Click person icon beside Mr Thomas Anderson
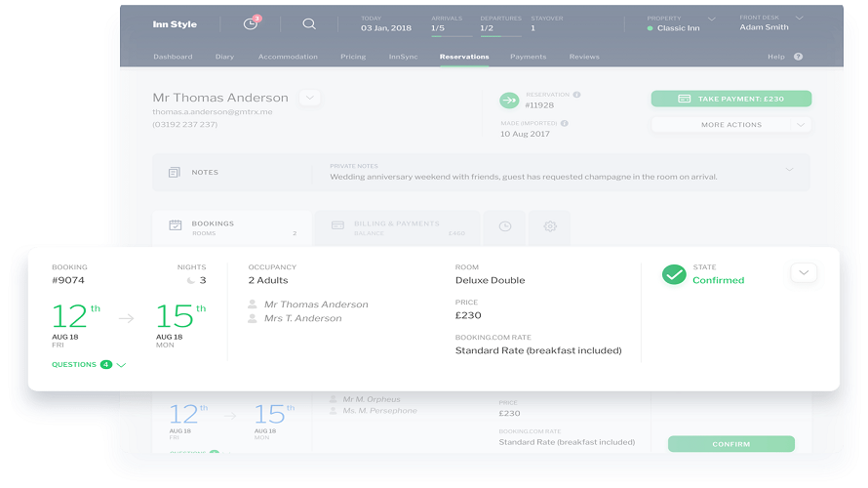The height and width of the screenshot is (488, 868). click(253, 305)
